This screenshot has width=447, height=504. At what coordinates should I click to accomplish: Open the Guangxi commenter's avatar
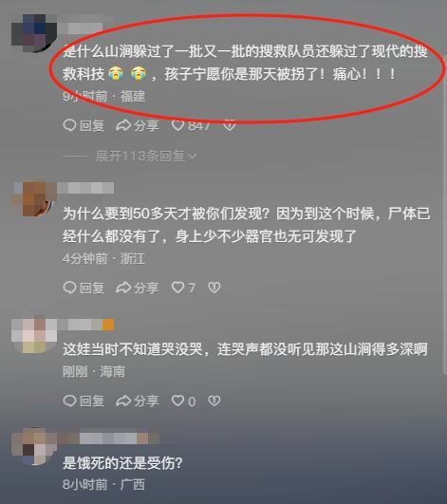pos(34,446)
